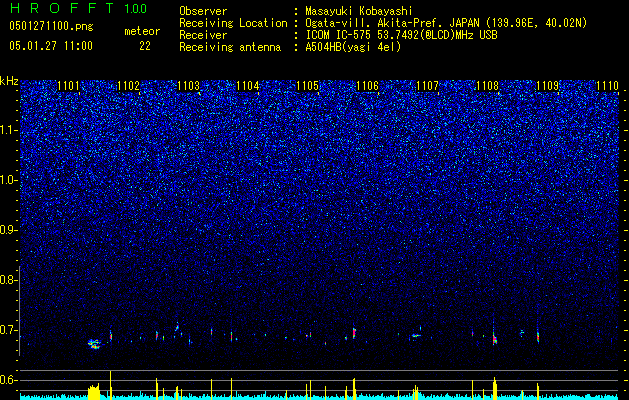
Task: Click the 1109 time marker
Action: (548, 86)
